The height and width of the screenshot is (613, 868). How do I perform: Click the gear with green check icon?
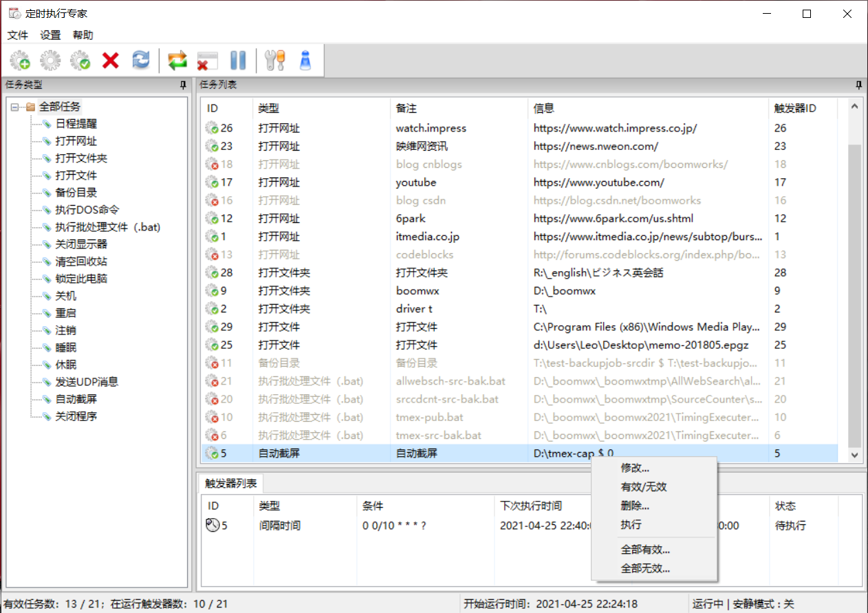[x=80, y=61]
